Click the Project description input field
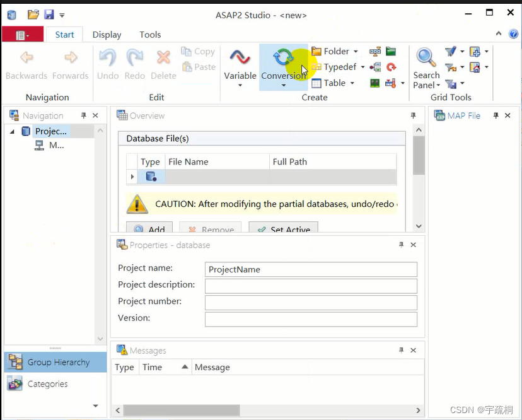 (x=311, y=286)
